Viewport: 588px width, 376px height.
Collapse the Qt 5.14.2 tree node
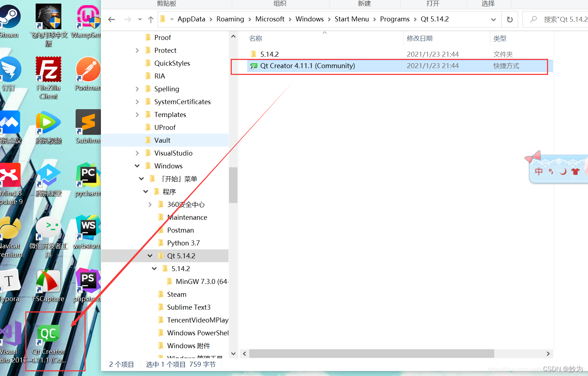coord(150,256)
